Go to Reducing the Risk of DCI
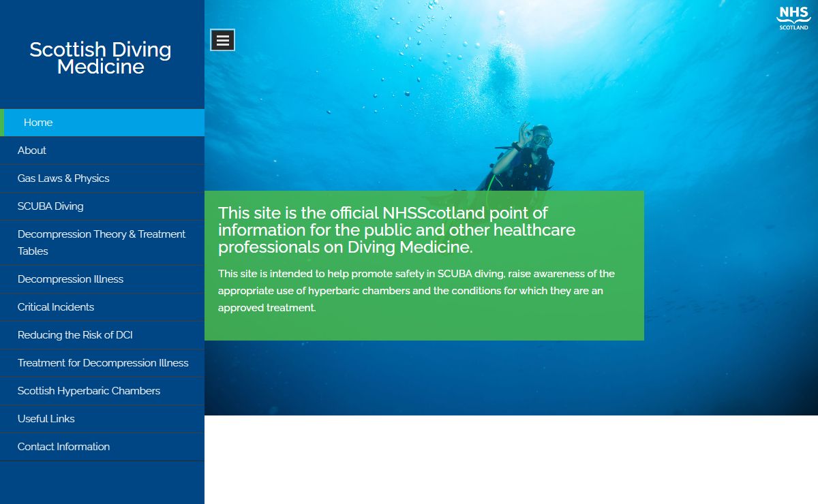Viewport: 818px width, 504px height. coord(102,335)
